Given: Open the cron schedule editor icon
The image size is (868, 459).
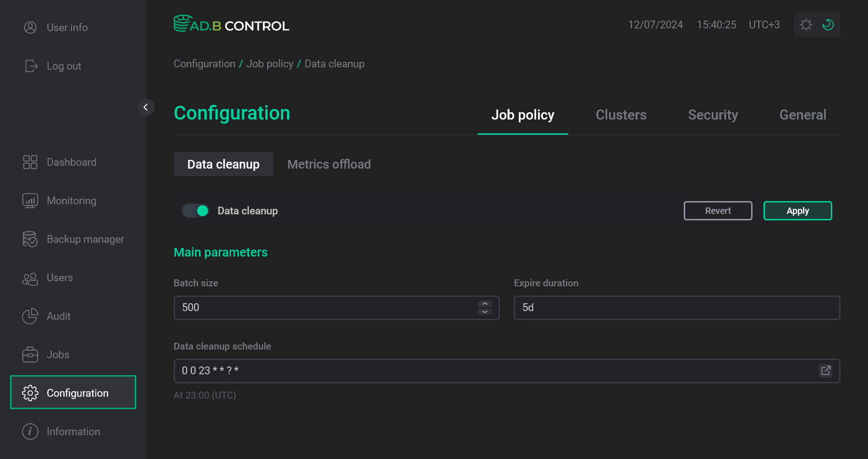Looking at the screenshot, I should [825, 371].
